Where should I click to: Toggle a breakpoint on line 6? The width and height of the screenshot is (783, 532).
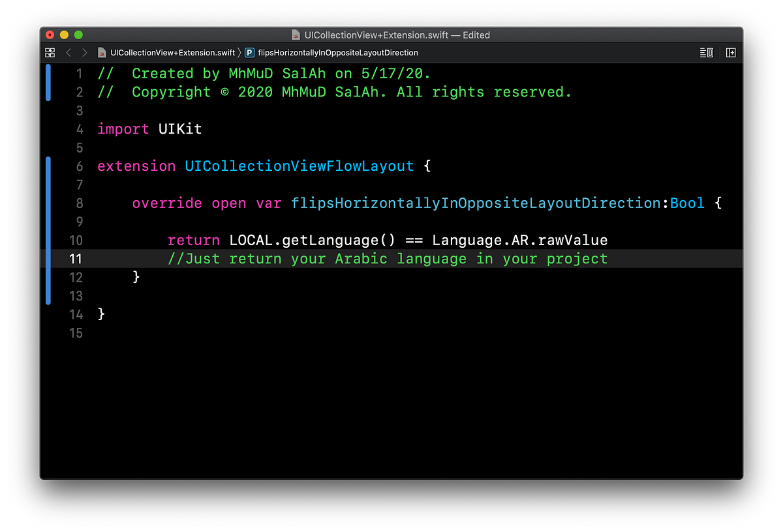click(x=79, y=166)
